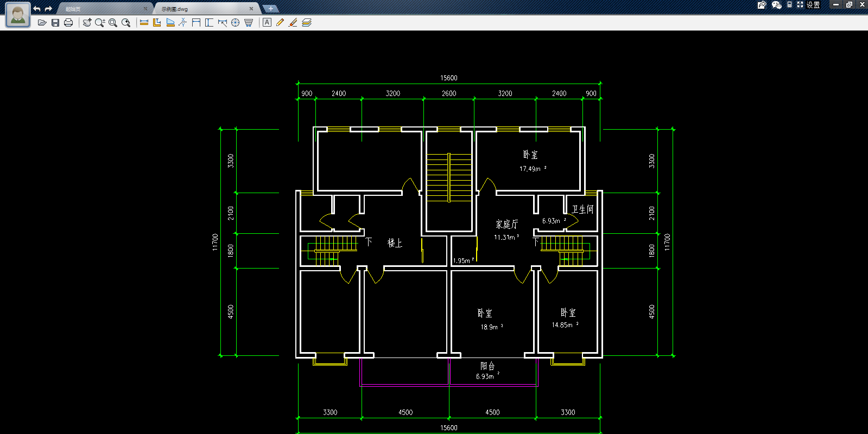This screenshot has height=434, width=868.
Task: Select the Pan hand tool
Action: [87, 23]
